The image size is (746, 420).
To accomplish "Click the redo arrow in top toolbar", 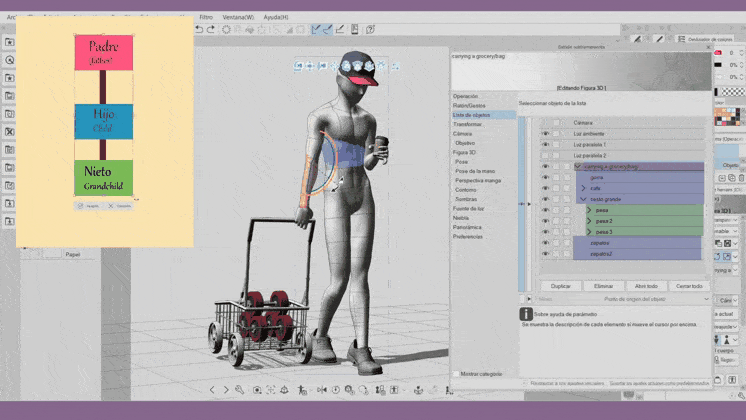I will 211,30.
